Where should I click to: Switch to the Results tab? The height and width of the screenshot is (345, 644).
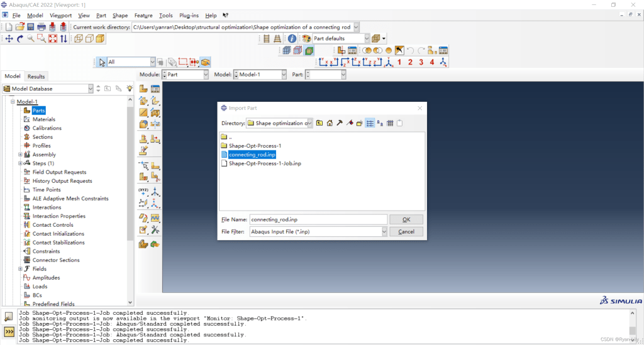pos(36,76)
